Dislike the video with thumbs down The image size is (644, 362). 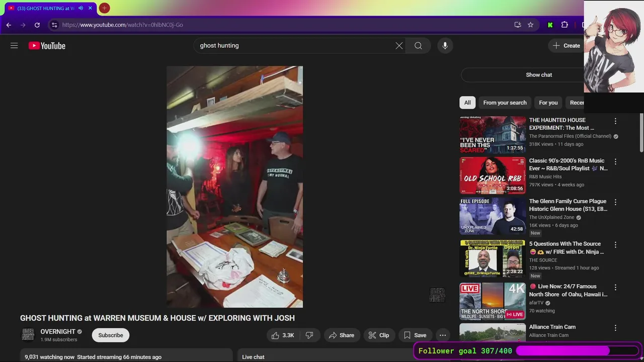pyautogui.click(x=309, y=335)
